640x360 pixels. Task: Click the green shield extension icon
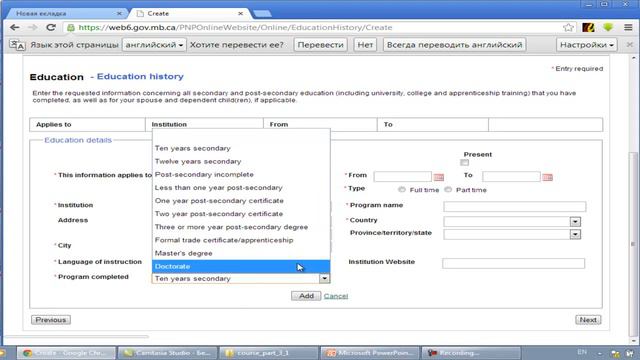(608, 27)
